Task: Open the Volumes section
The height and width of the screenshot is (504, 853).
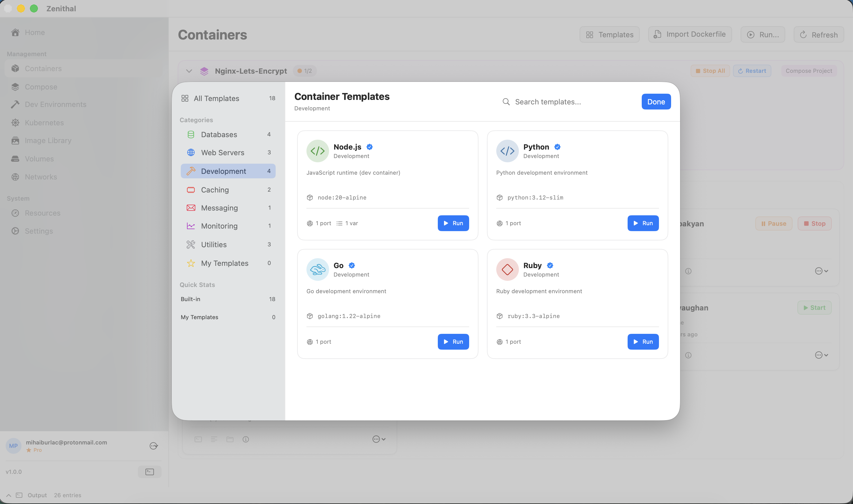Action: [16, 159]
